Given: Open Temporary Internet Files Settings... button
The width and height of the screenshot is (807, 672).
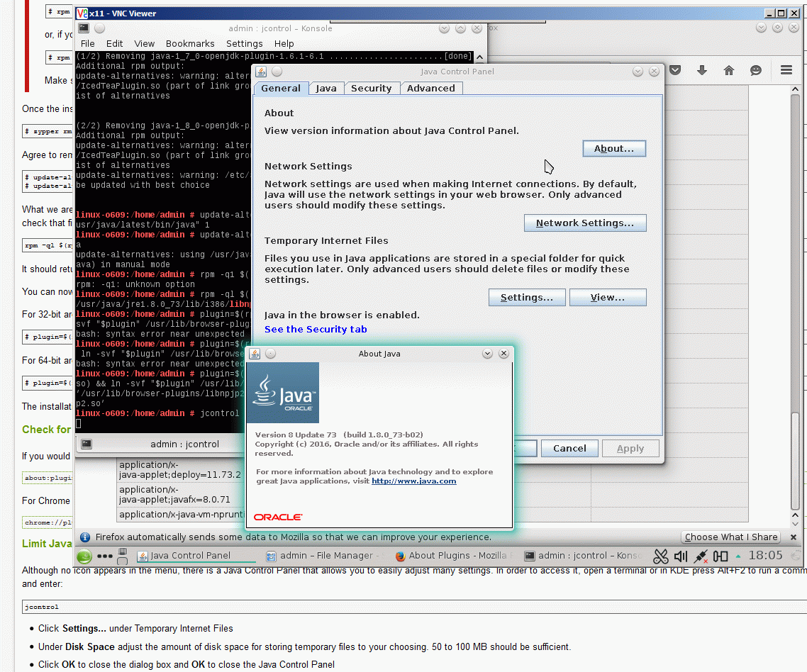Looking at the screenshot, I should [x=527, y=298].
